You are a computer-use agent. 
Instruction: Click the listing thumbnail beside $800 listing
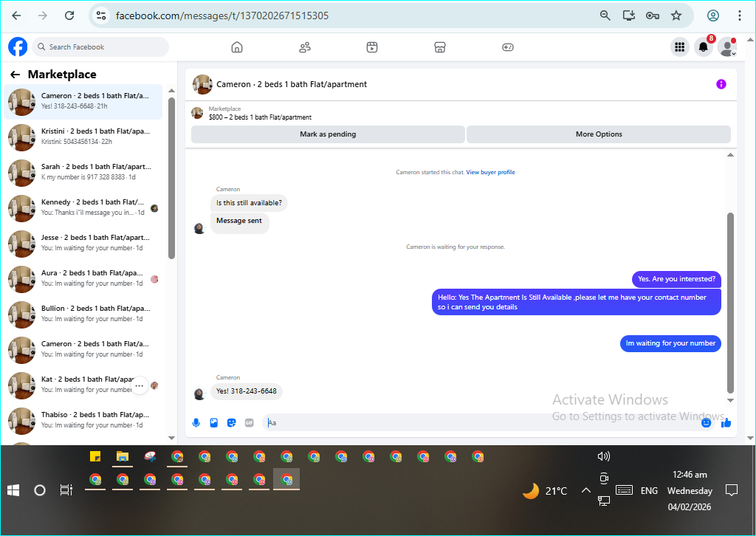[197, 113]
